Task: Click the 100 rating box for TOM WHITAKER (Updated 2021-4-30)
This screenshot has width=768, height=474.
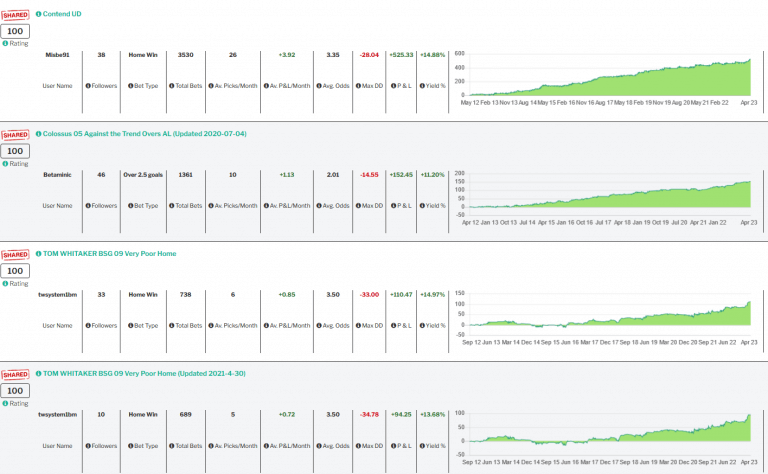Action: [15, 391]
